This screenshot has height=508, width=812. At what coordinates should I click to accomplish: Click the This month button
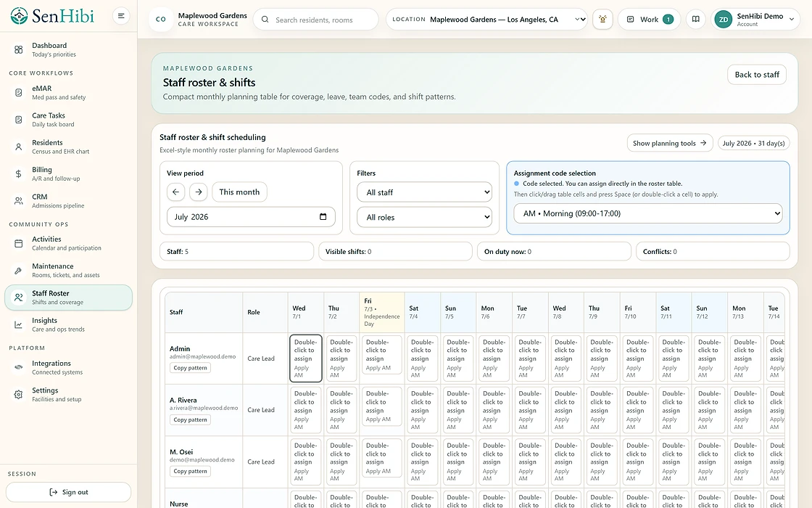pos(239,192)
